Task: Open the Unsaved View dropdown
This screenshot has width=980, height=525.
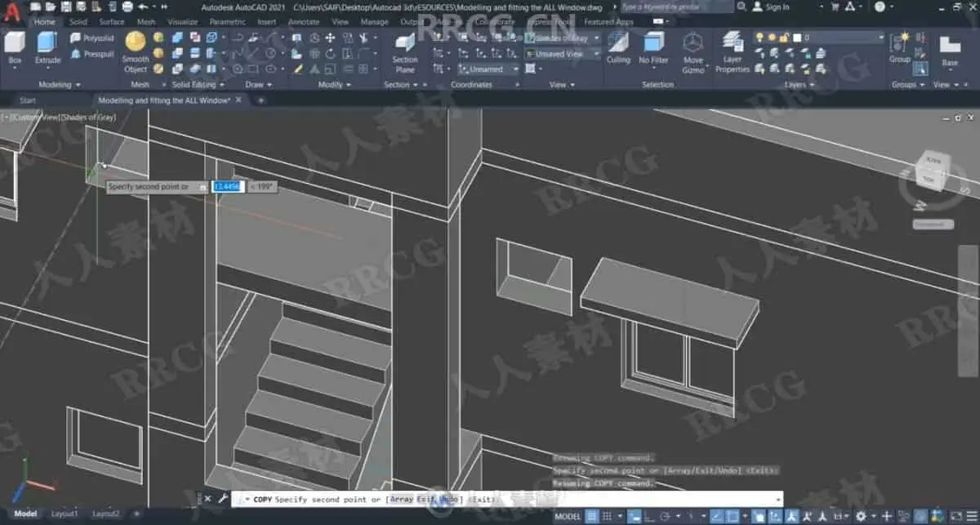Action: click(563, 54)
